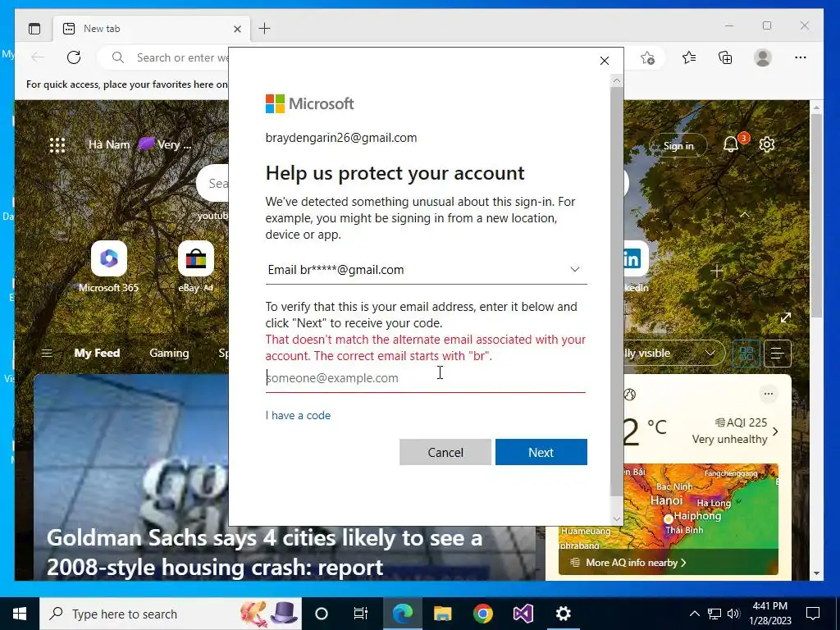The width and height of the screenshot is (840, 630).
Task: Click the dialog scrollbar up arrow
Action: coord(617,80)
